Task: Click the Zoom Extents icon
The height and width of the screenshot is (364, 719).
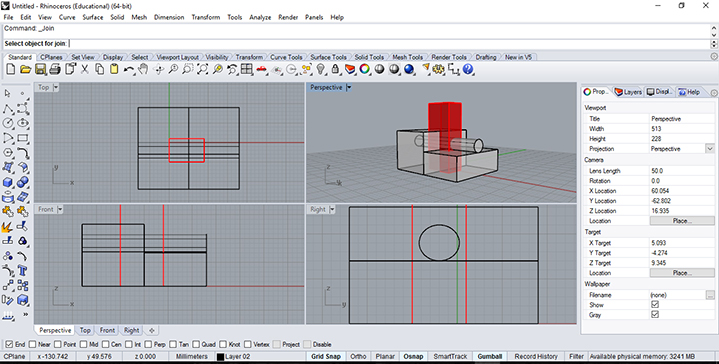Action: click(x=203, y=69)
